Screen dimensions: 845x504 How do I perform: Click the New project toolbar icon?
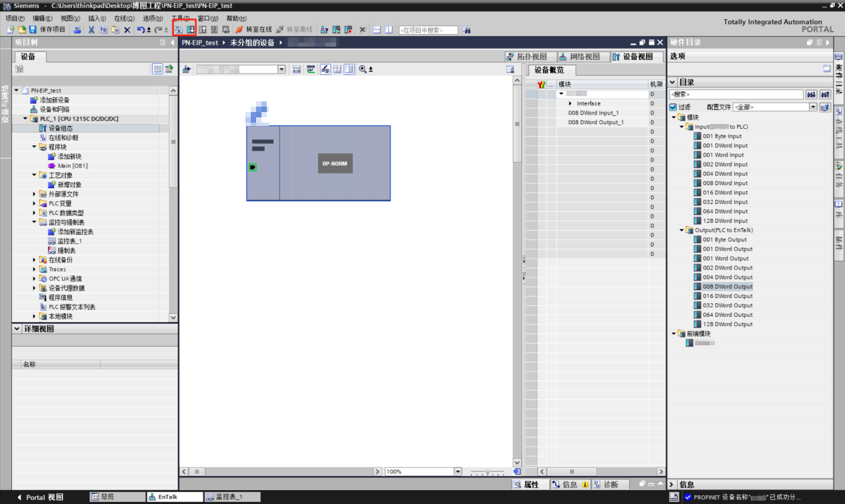coord(10,30)
